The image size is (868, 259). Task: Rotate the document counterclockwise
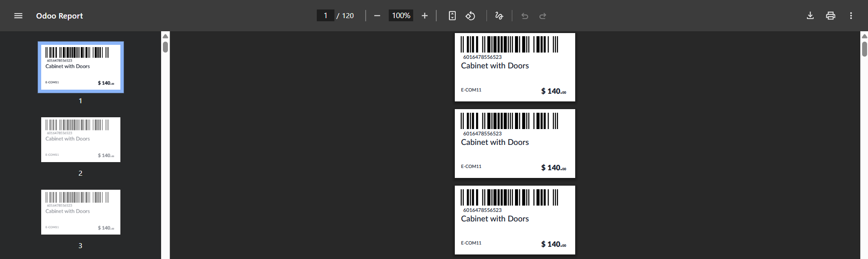pyautogui.click(x=470, y=16)
